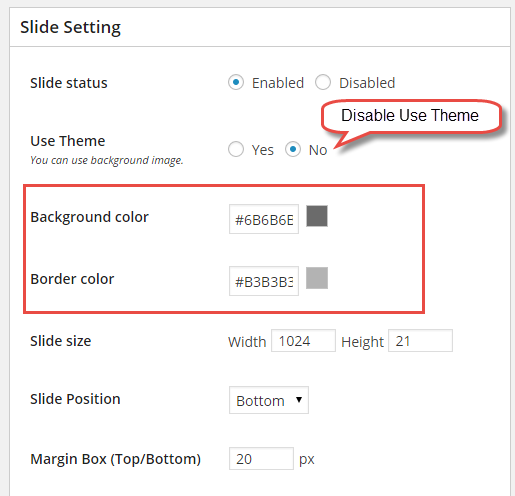The height and width of the screenshot is (496, 515).
Task: Open the Slide Position dropdown
Action: (x=269, y=400)
